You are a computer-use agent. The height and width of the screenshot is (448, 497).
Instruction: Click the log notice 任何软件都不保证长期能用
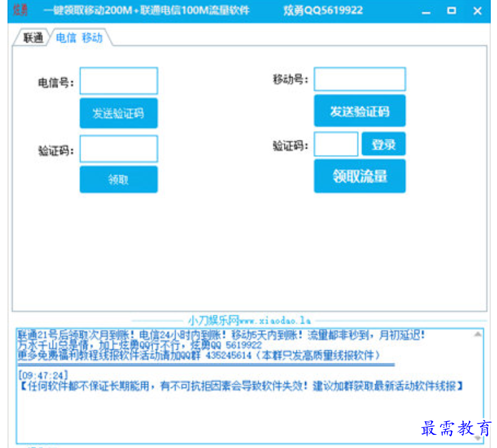point(242,386)
